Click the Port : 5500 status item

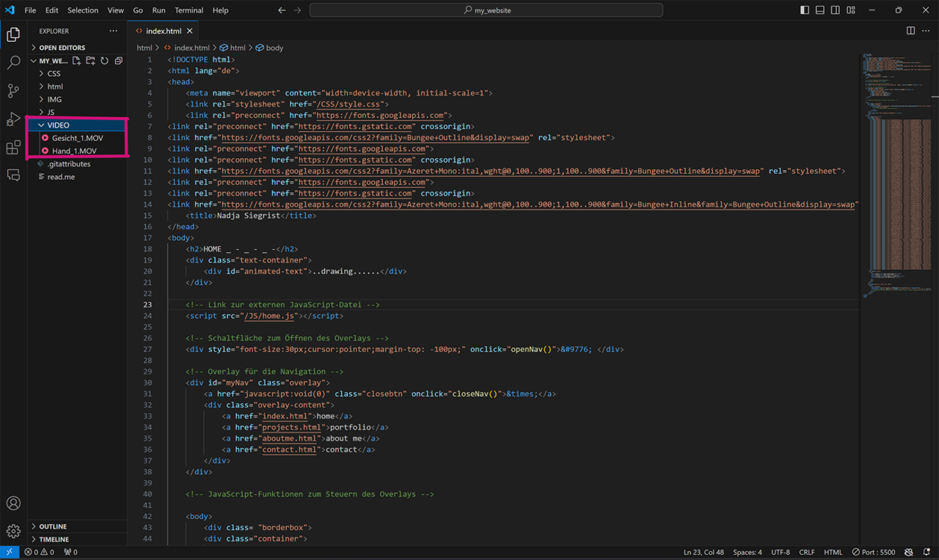click(873, 552)
